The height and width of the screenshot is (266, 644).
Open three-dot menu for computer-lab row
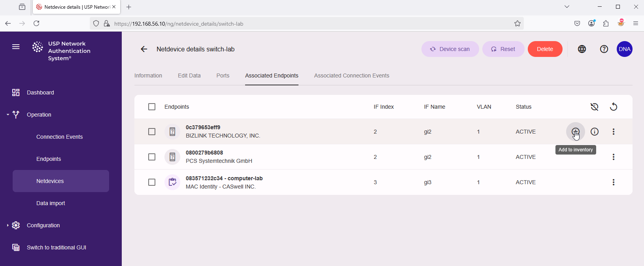(613, 182)
